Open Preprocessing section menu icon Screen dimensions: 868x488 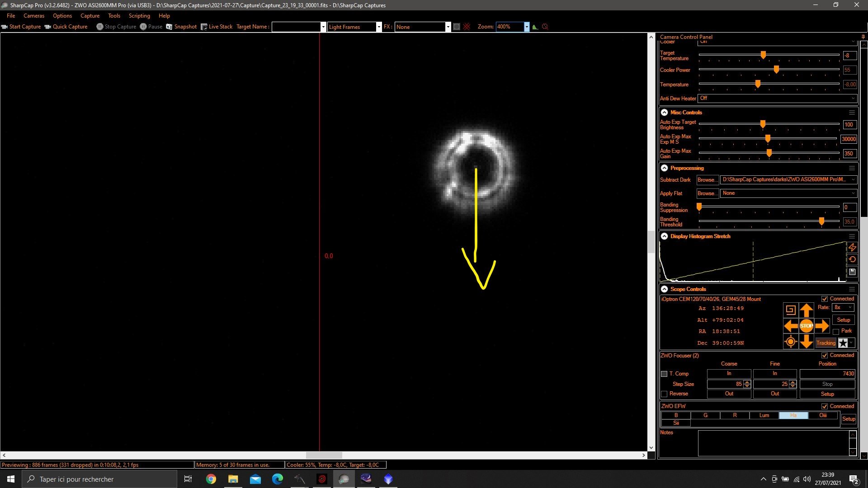tap(852, 168)
